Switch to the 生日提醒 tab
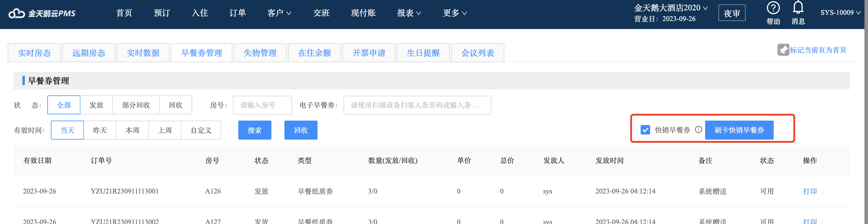868x224 pixels. pyautogui.click(x=423, y=53)
